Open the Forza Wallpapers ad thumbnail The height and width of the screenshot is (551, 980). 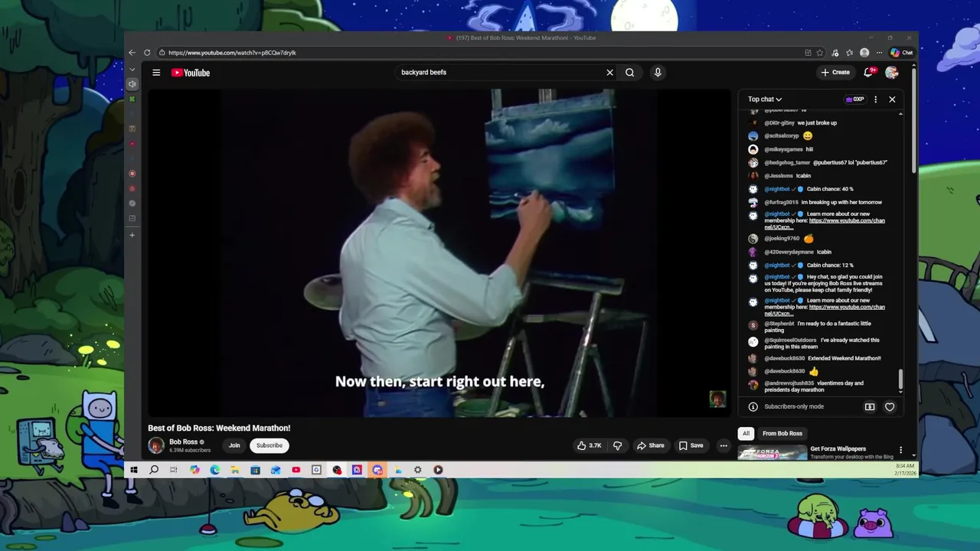point(773,453)
